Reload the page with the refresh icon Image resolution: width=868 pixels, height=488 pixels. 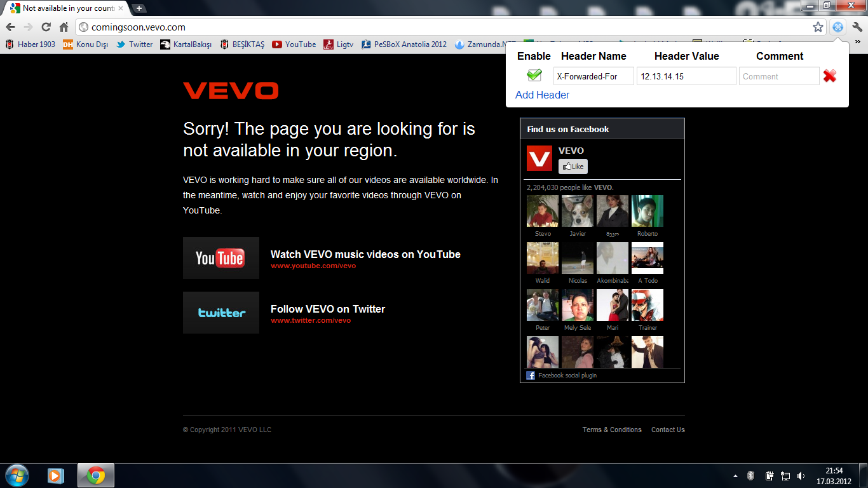46,27
